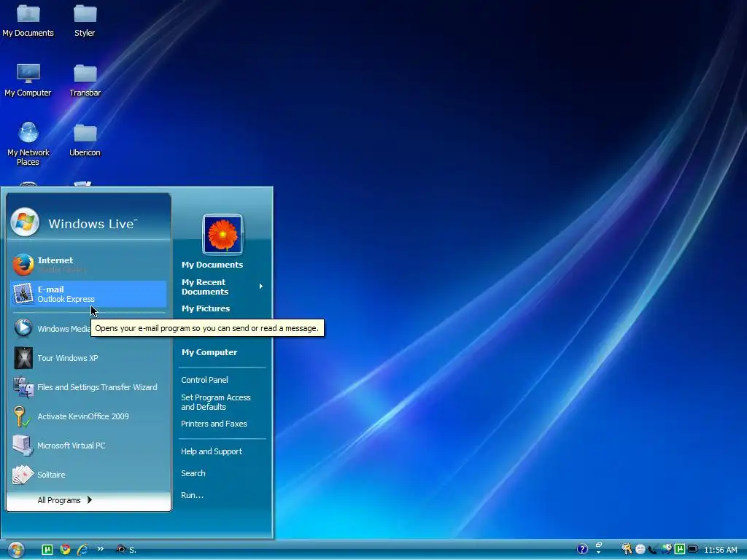
Task: Launch Internet Explorer from quick launch
Action: coord(82,550)
